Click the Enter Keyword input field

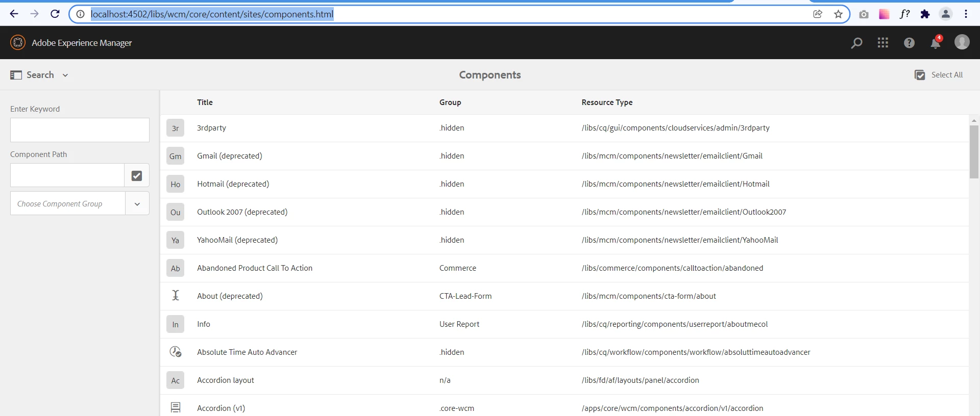(x=80, y=130)
